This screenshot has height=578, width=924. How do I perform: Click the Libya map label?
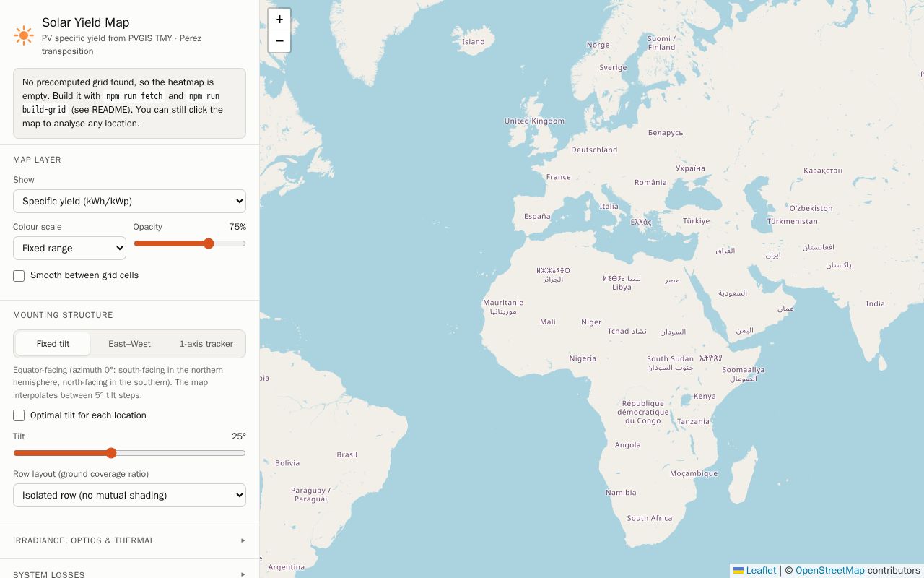click(x=622, y=287)
